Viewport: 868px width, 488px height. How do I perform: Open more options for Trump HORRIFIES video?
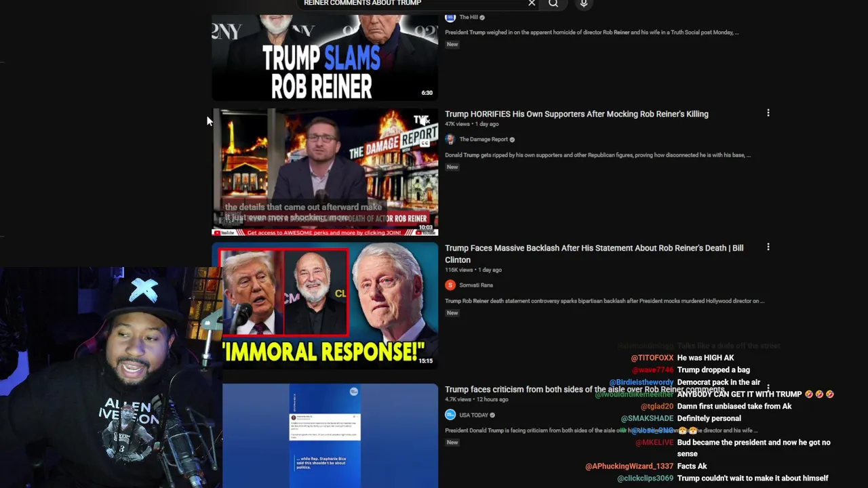tap(768, 113)
